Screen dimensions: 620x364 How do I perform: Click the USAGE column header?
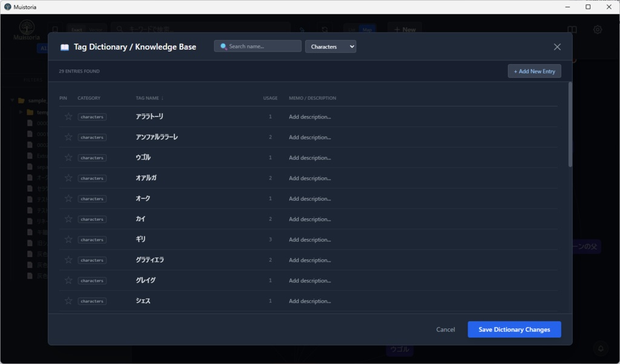(x=271, y=98)
